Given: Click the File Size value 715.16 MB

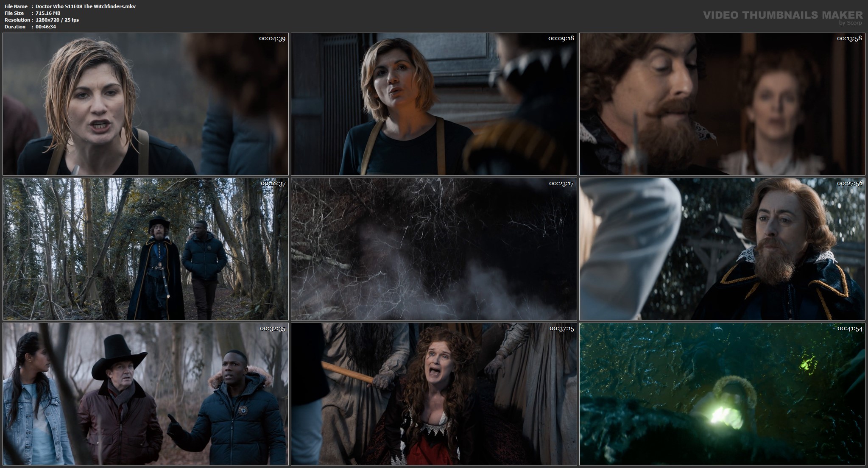Looking at the screenshot, I should (48, 13).
